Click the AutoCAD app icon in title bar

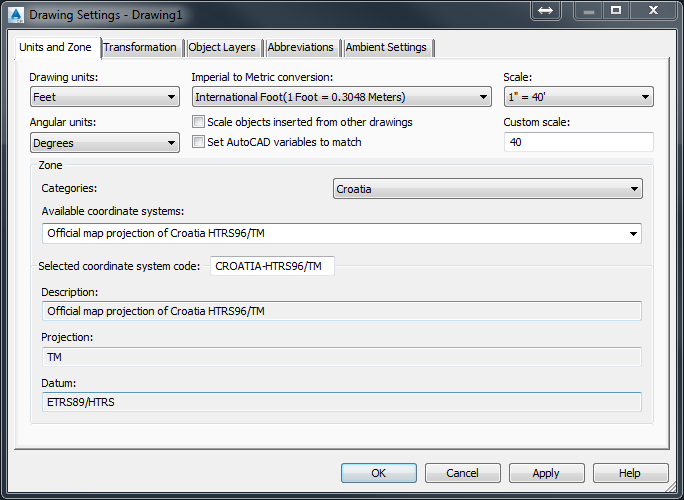click(x=15, y=14)
